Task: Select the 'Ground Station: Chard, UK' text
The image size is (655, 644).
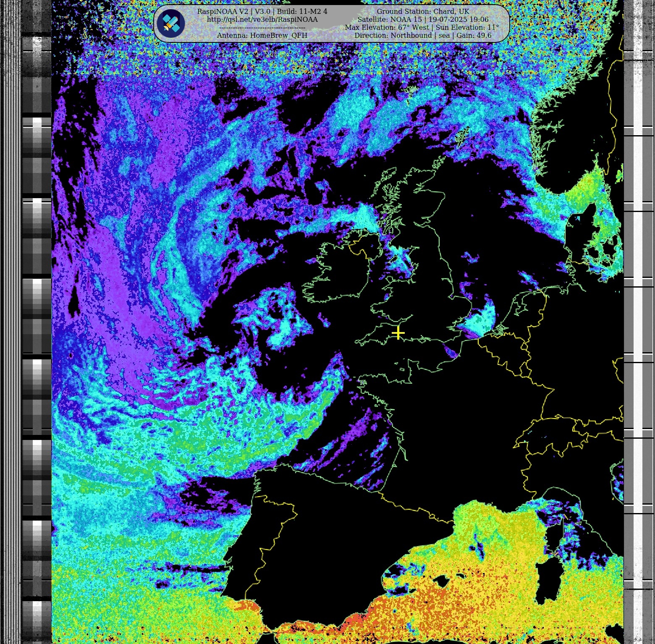Action: click(x=423, y=12)
